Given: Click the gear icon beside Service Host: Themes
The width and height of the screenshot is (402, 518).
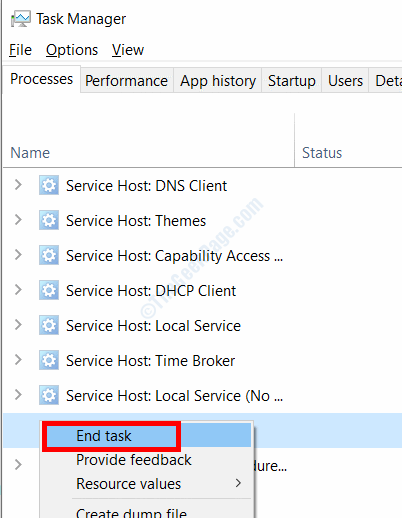Looking at the screenshot, I should [49, 220].
